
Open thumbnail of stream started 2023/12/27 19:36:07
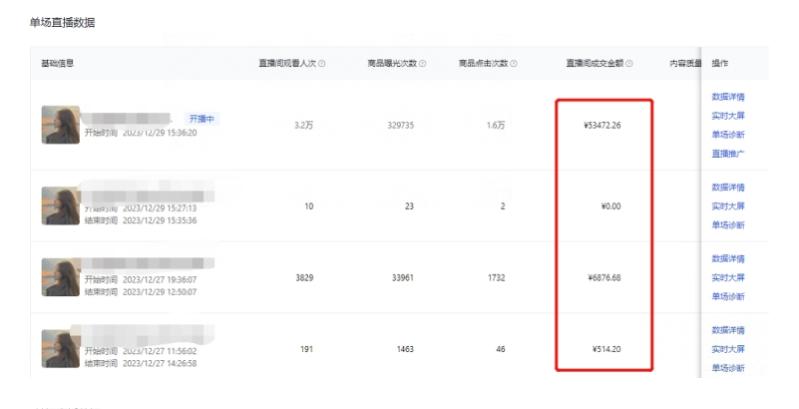pos(60,278)
